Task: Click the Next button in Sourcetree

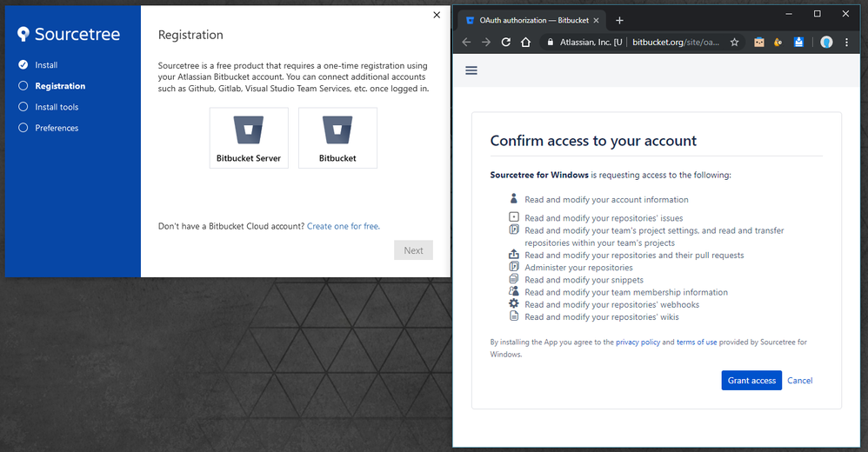Action: click(x=413, y=250)
